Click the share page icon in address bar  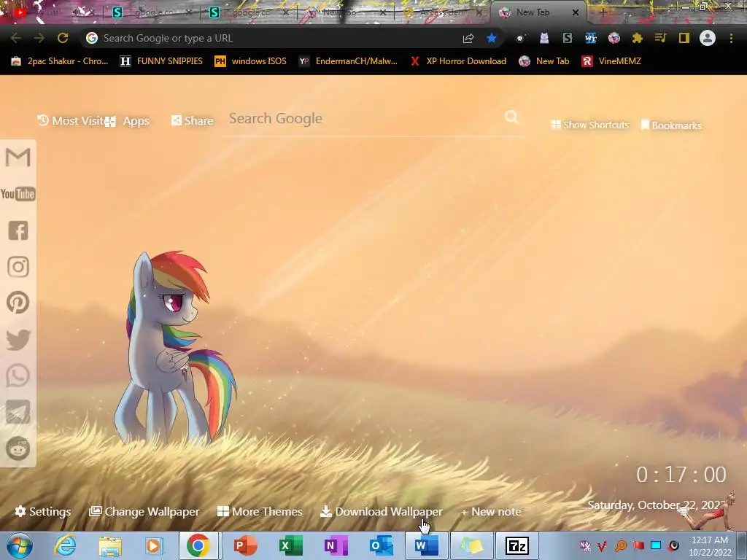[468, 38]
